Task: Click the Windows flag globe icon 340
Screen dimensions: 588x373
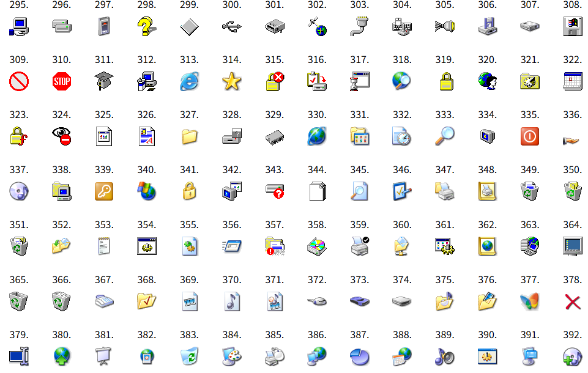Action: (147, 191)
